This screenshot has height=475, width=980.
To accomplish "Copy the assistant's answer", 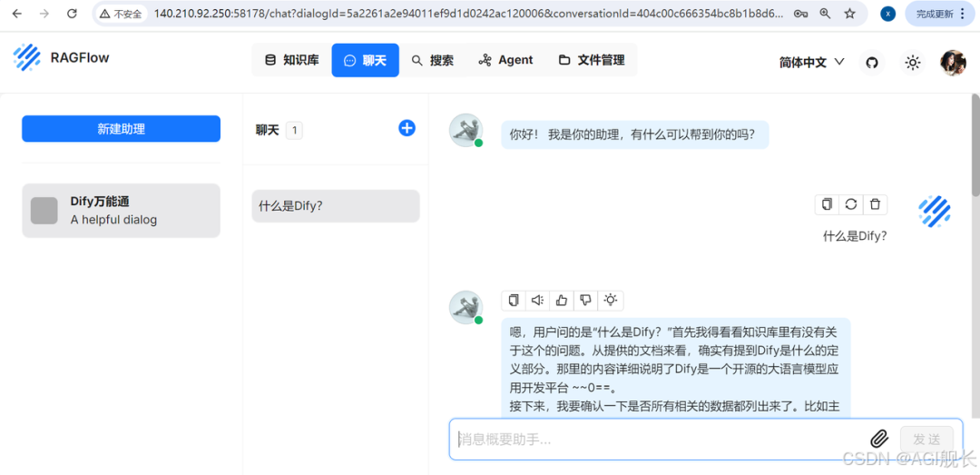I will coord(514,301).
